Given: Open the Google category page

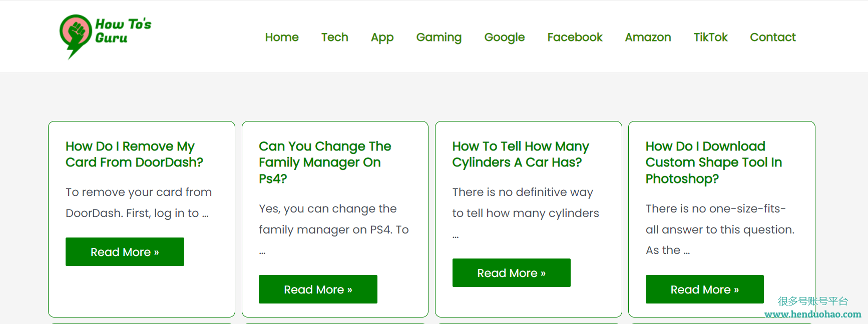Looking at the screenshot, I should (504, 37).
